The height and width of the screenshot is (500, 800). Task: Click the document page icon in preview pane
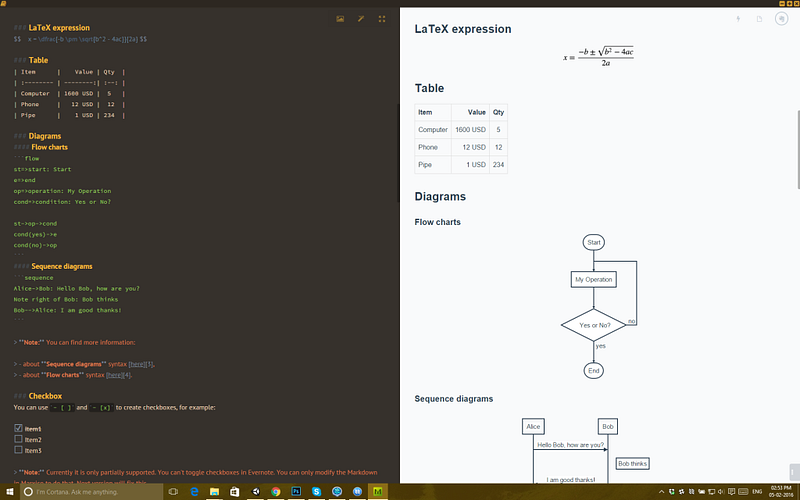[x=759, y=19]
